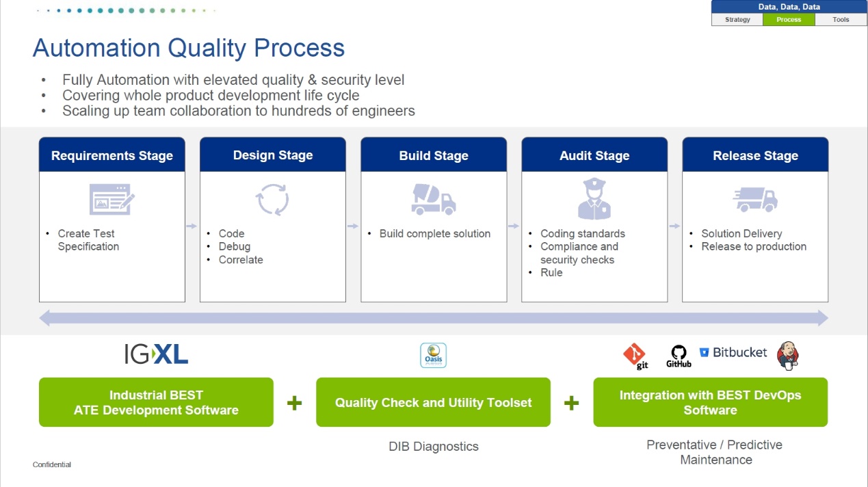
Task: Click the Jenkins butler logo
Action: pos(787,355)
